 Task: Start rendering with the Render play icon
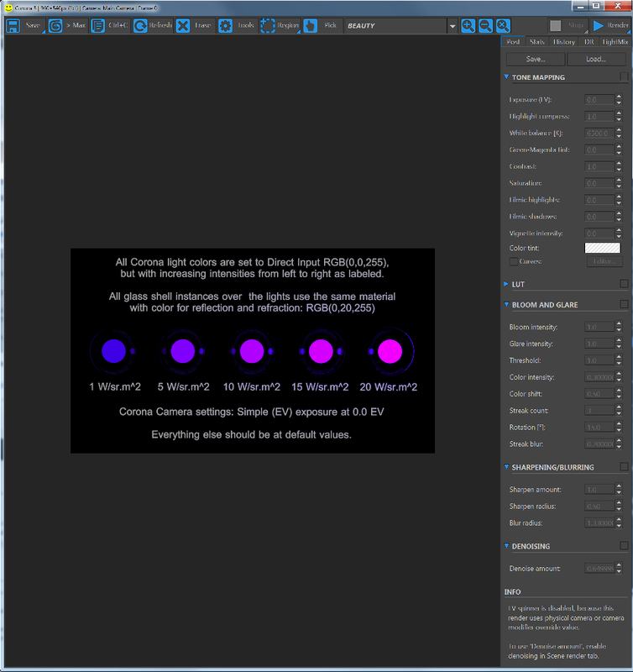click(x=598, y=26)
